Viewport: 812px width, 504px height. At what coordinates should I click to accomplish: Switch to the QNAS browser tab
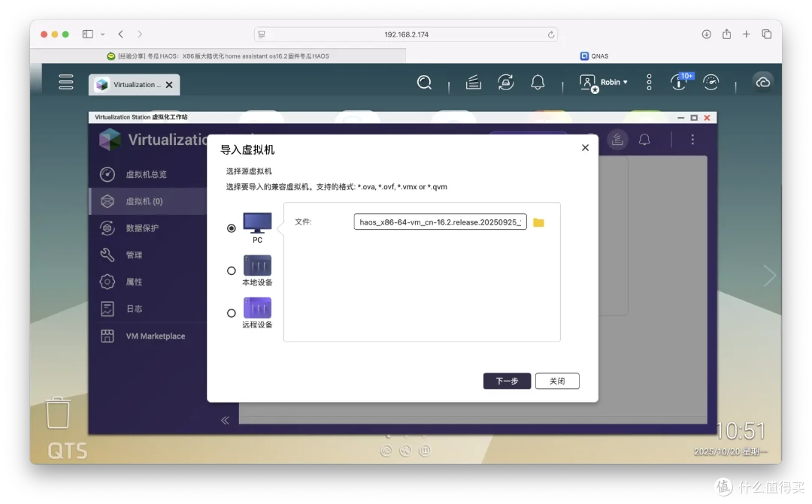(594, 56)
